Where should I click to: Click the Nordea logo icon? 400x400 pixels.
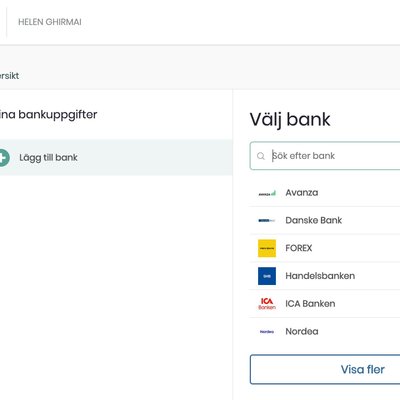point(267,332)
